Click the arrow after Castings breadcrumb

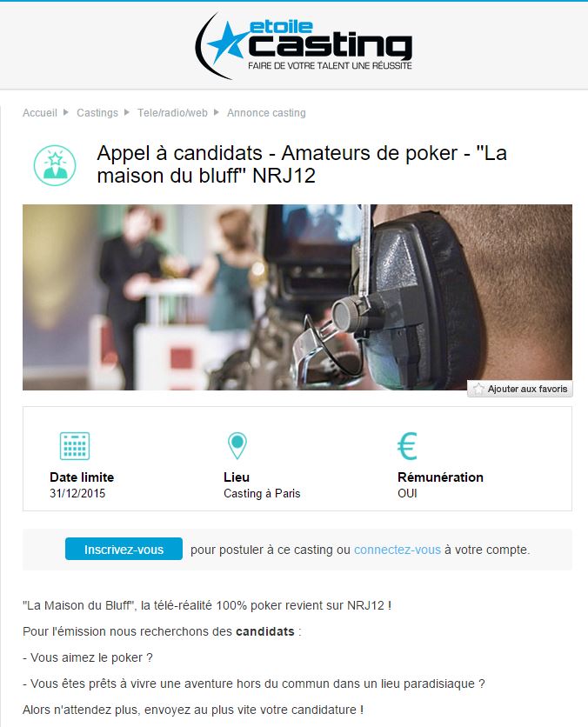pos(127,112)
